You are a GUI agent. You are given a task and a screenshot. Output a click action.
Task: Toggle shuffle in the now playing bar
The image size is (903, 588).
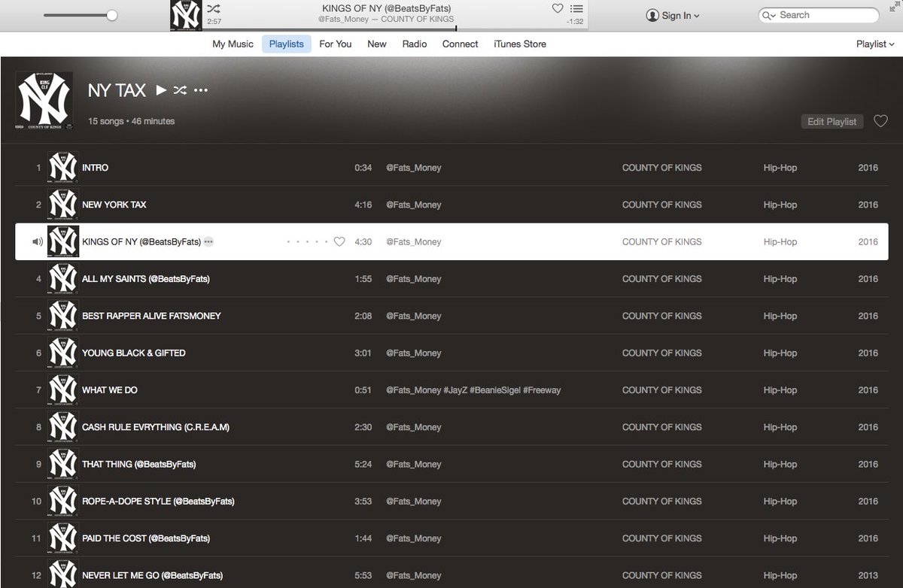(214, 9)
